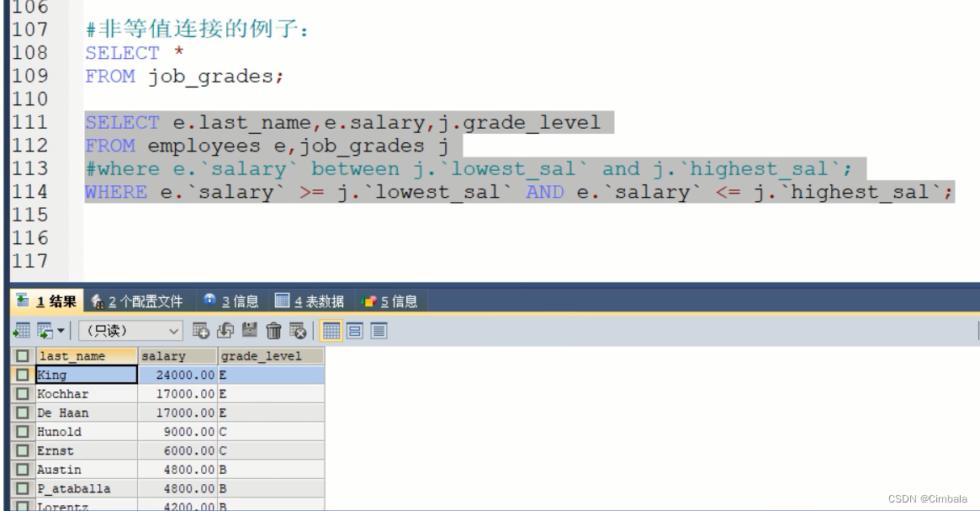Open the (只读) read-only combo box
980x511 pixels.
tap(130, 330)
